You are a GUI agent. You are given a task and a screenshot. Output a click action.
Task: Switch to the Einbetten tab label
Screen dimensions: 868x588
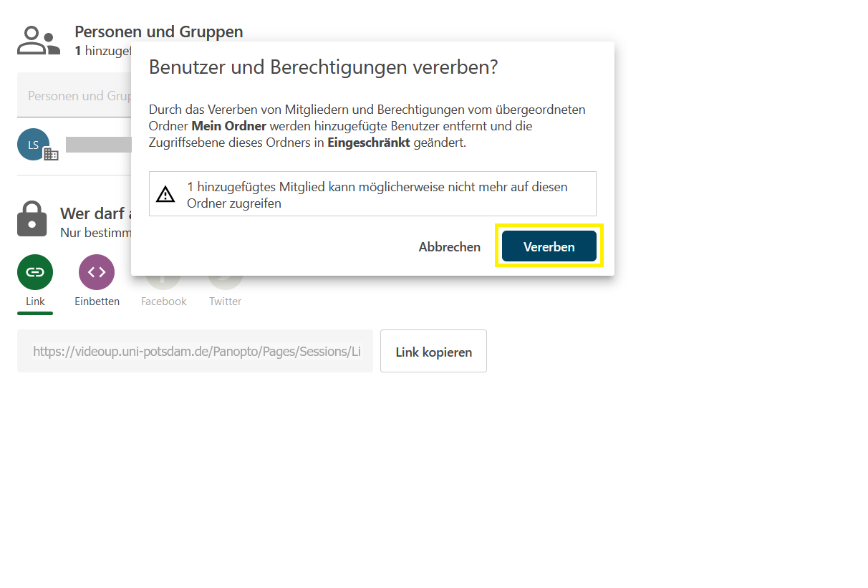97,302
